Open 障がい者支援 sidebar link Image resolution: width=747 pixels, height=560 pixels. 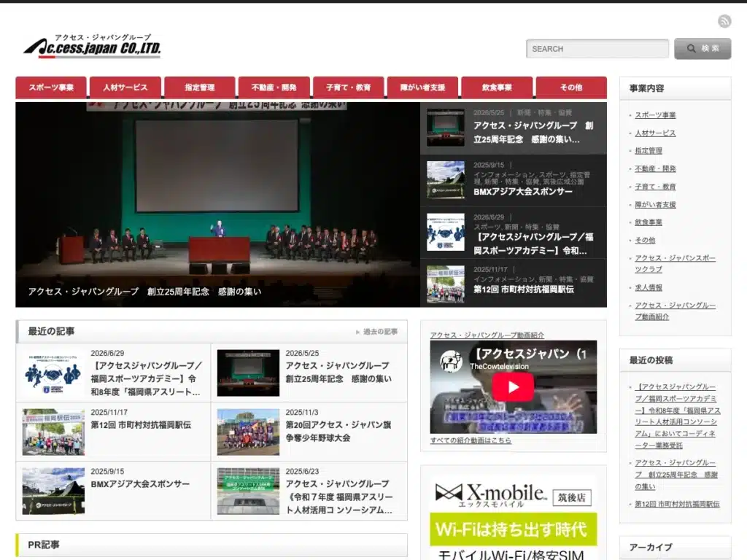point(655,205)
